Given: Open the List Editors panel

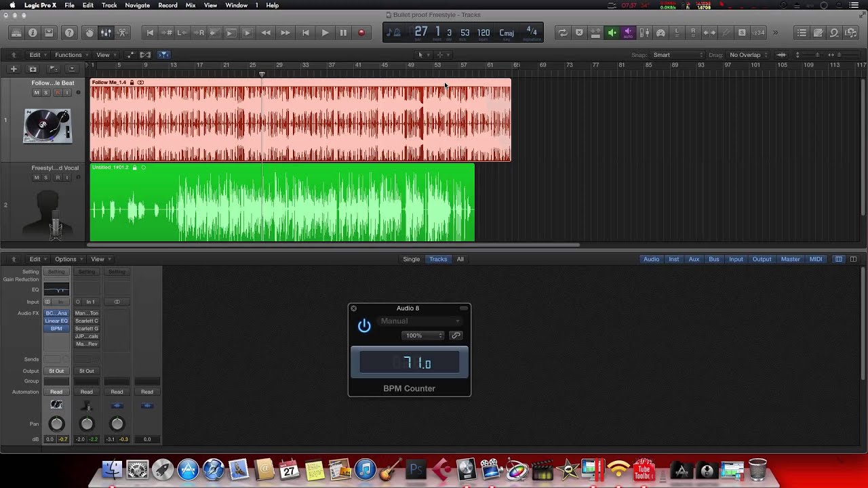Looking at the screenshot, I should pyautogui.click(x=802, y=33).
